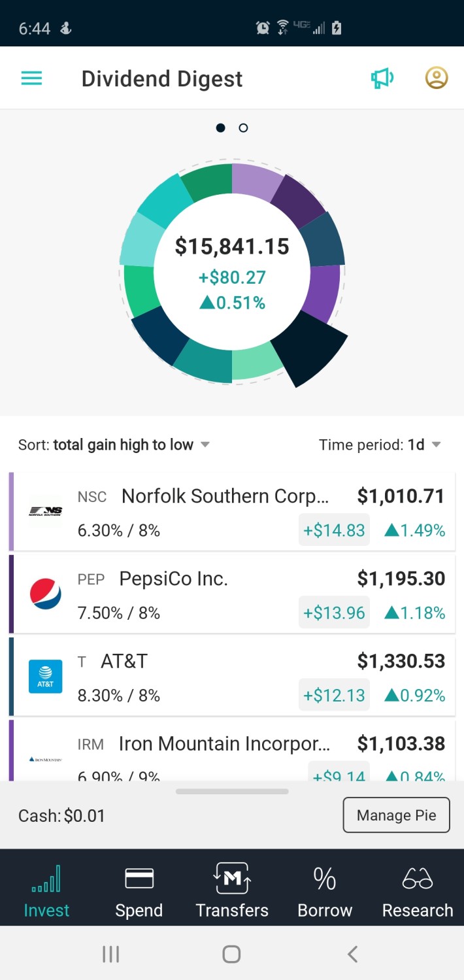Select the first page indicator dot
This screenshot has height=980, width=464.
click(221, 128)
